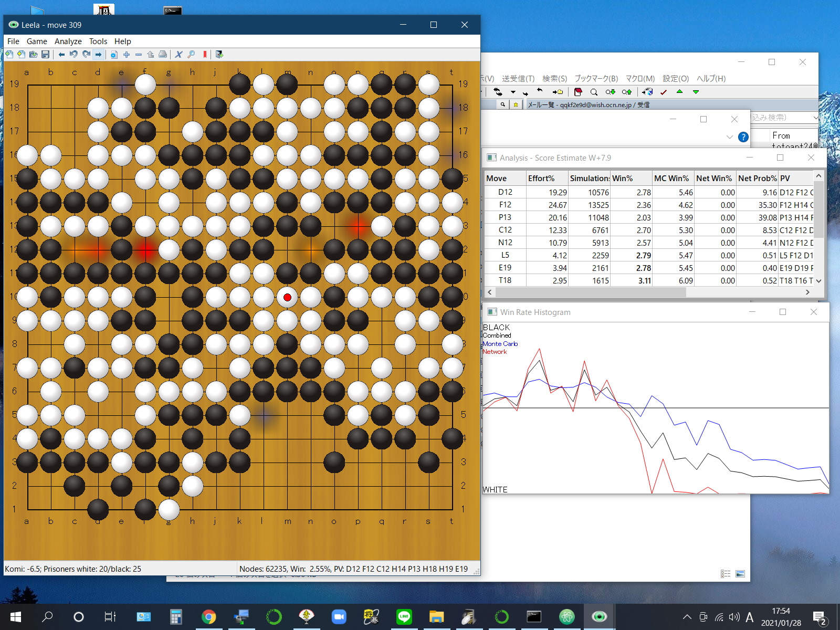Image resolution: width=840 pixels, height=630 pixels.
Task: Click the blue X icon in Leela toolbar
Action: [x=178, y=55]
